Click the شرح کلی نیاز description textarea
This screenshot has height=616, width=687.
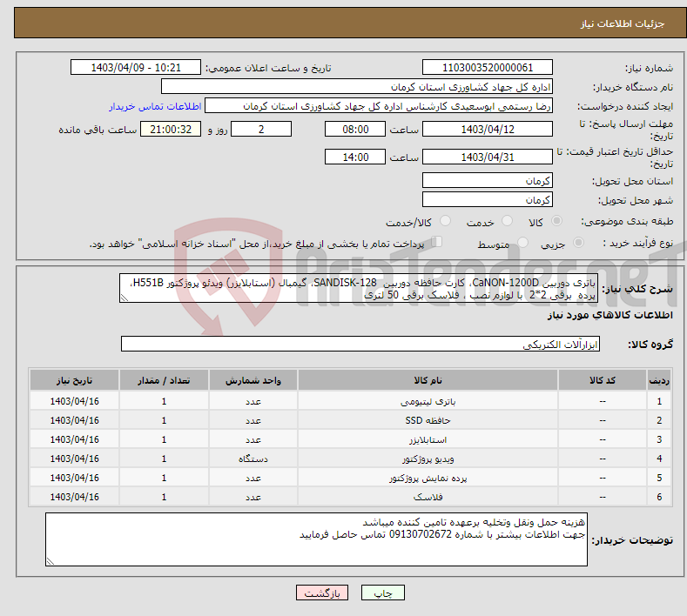(359, 289)
